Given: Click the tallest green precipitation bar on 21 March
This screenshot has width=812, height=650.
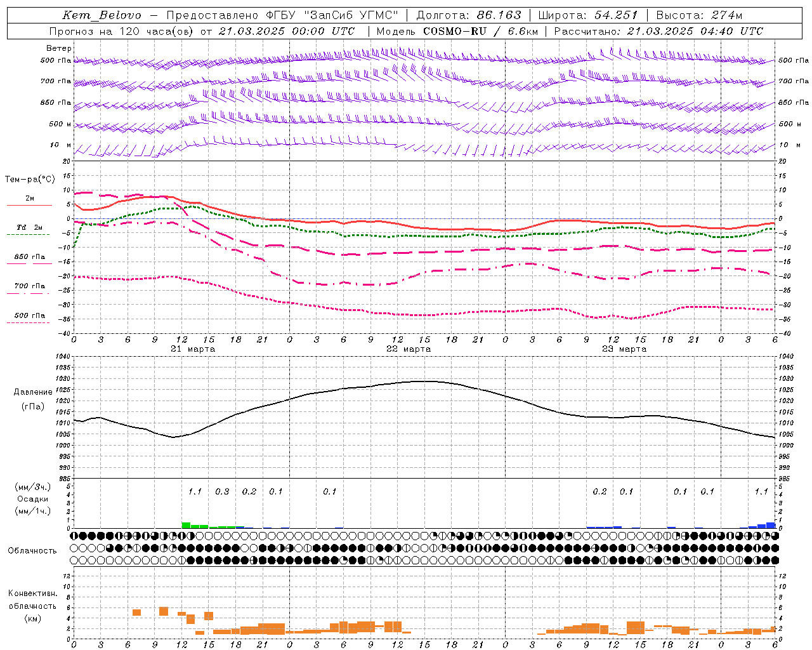Looking at the screenshot, I should [x=186, y=525].
